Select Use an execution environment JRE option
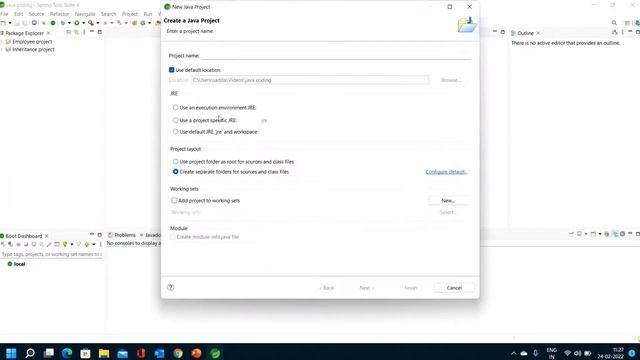The image size is (640, 360). point(176,107)
